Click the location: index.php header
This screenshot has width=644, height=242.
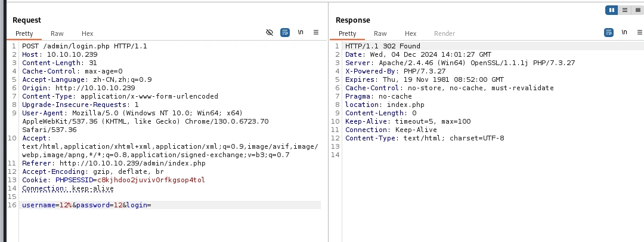click(x=385, y=105)
